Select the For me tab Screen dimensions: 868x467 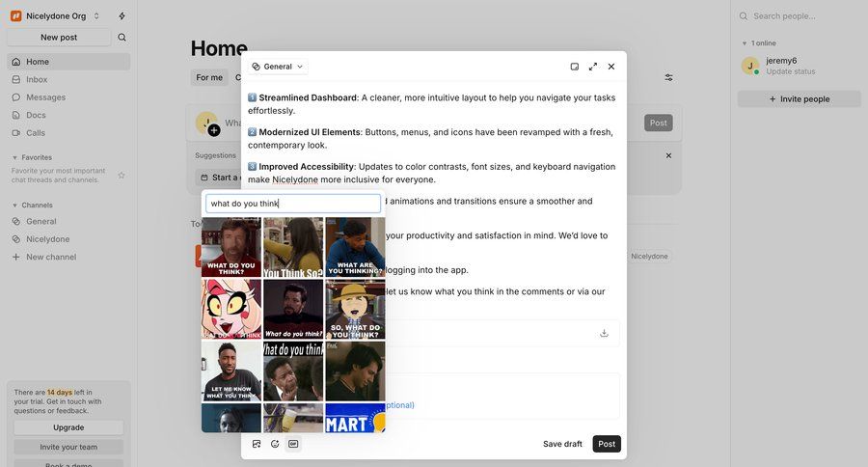point(209,77)
